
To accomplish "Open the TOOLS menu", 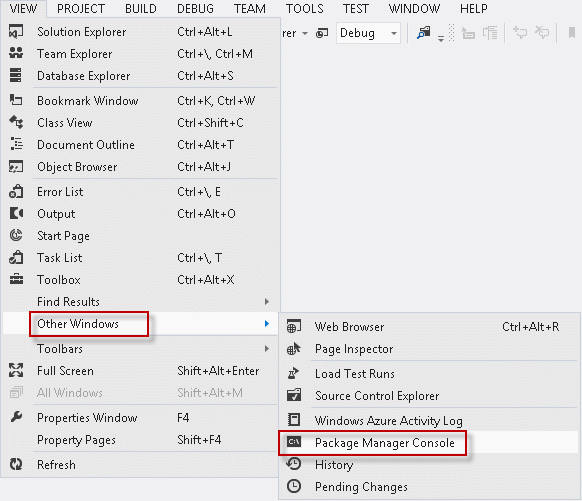I will click(x=304, y=8).
